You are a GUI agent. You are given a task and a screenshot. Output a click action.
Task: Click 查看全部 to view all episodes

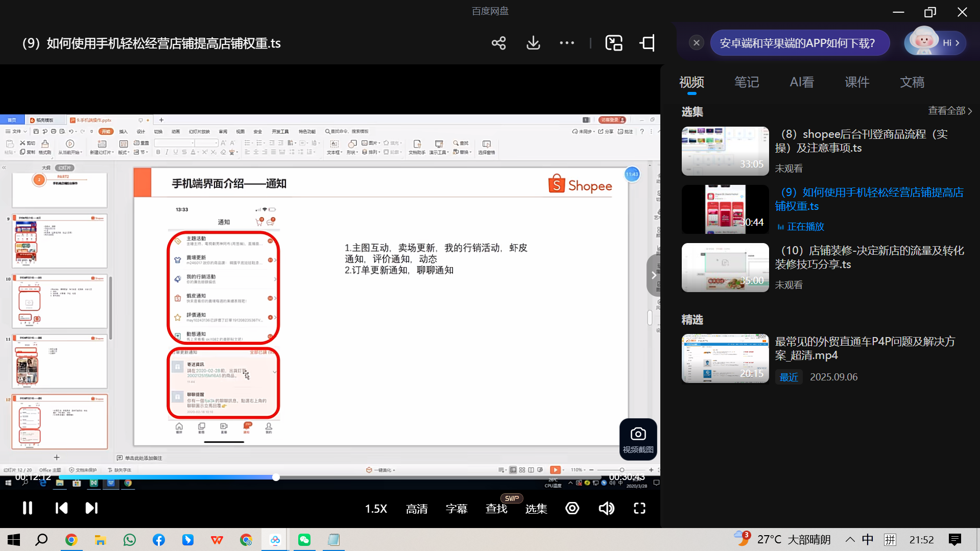949,111
